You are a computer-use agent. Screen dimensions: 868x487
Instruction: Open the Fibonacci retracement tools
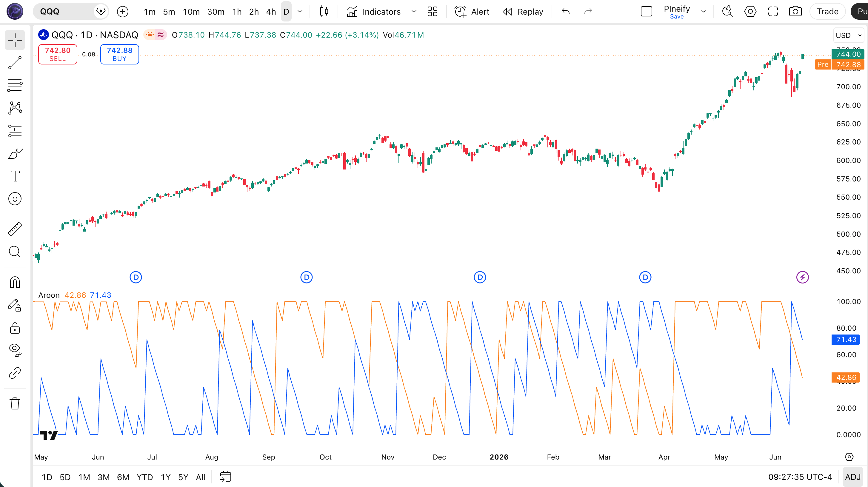15,86
